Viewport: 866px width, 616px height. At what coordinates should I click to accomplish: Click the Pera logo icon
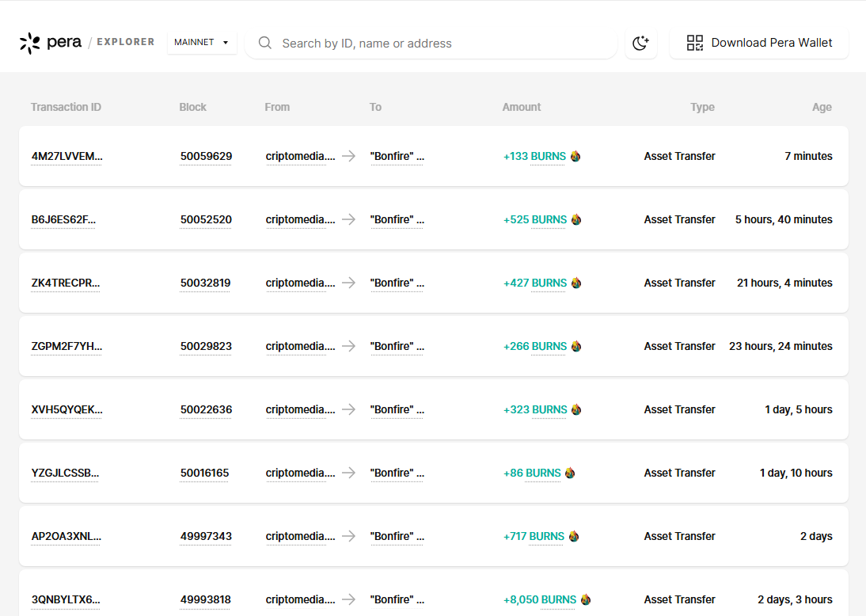coord(30,43)
